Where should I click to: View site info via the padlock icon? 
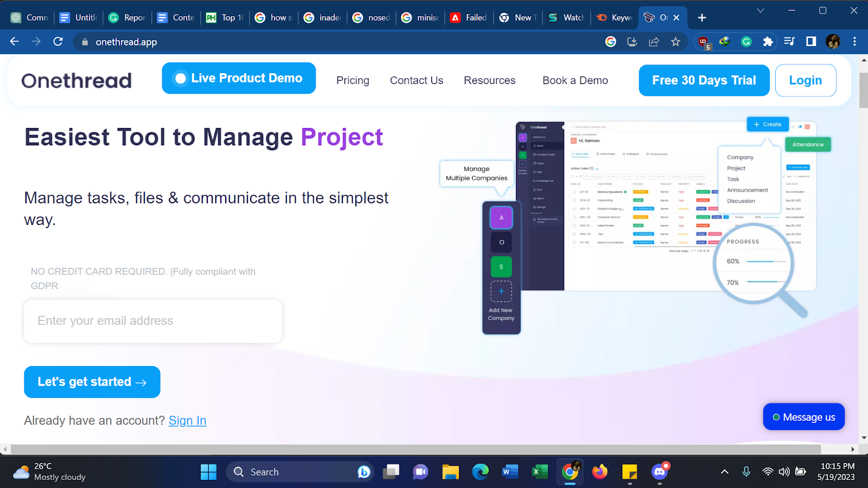[85, 42]
